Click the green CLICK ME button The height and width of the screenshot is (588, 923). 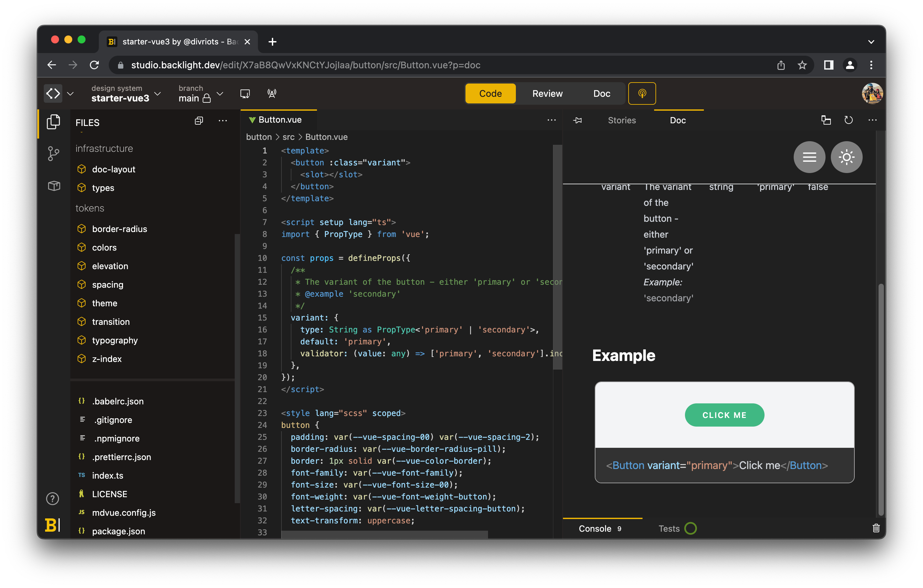[724, 415]
